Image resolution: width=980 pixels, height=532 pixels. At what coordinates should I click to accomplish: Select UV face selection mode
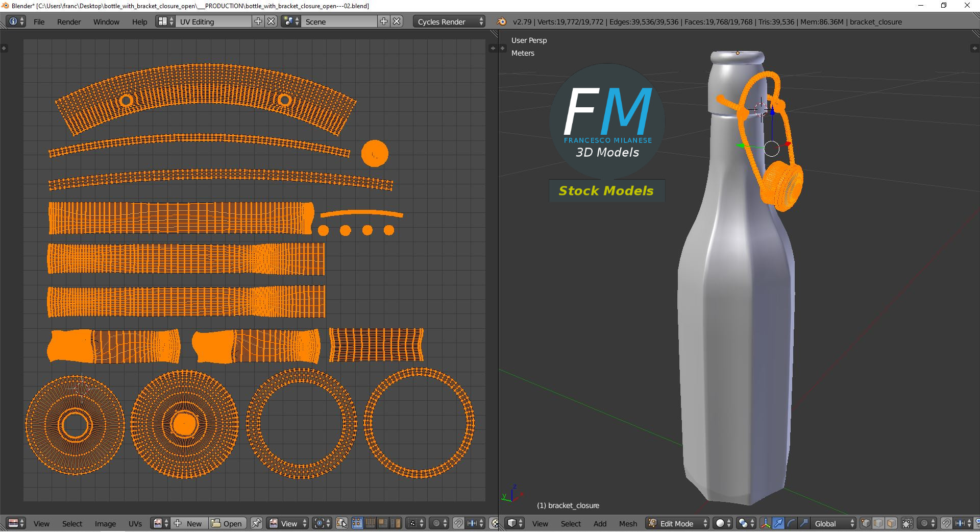tap(383, 523)
